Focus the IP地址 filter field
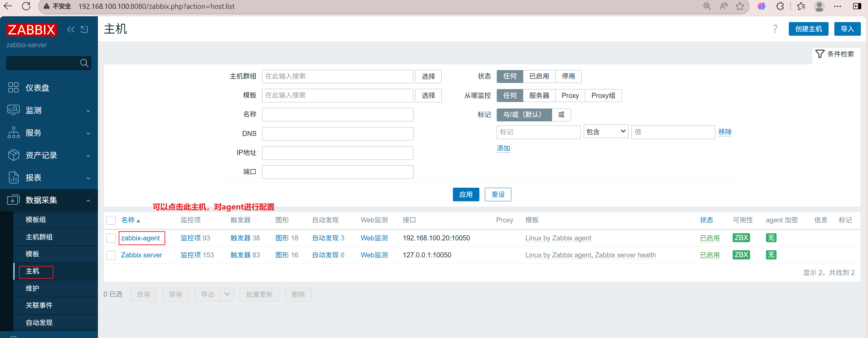868x338 pixels. 338,153
